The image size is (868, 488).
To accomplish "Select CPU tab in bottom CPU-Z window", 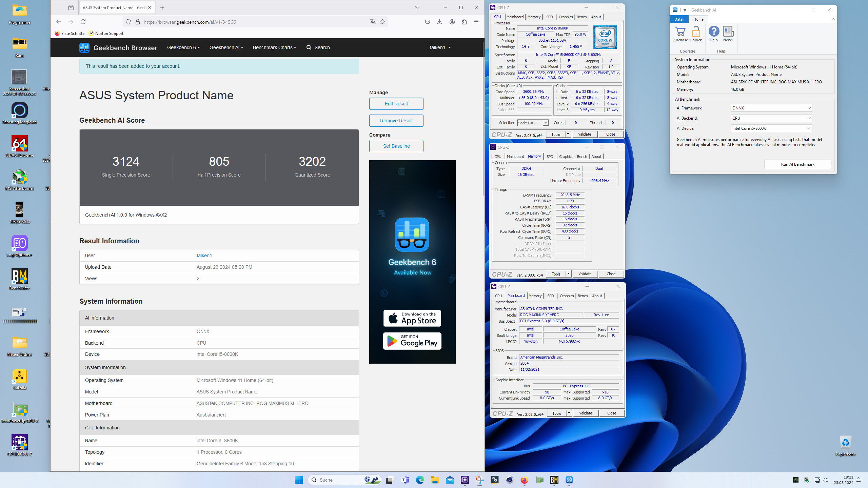I will [498, 296].
